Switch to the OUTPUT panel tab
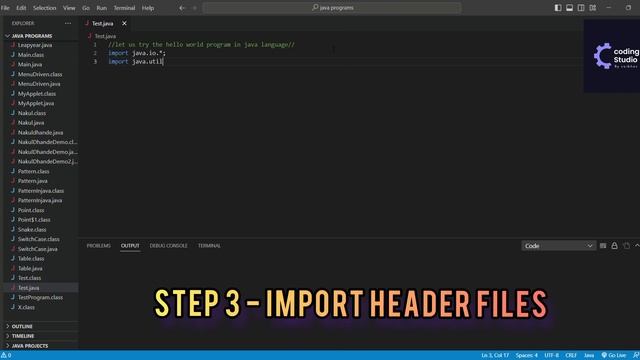The image size is (640, 360). pyautogui.click(x=130, y=246)
